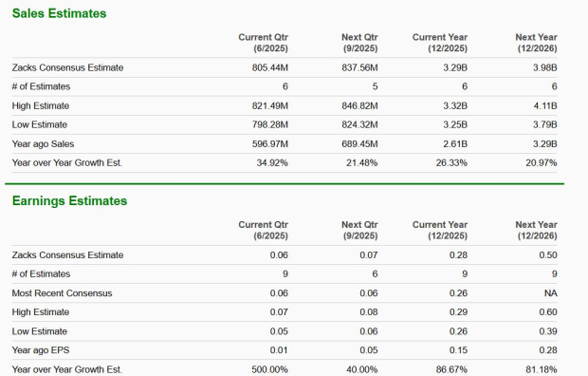Click # of Estimates label in Sales table
Screen dimensions: 588x376
pyautogui.click(x=41, y=86)
